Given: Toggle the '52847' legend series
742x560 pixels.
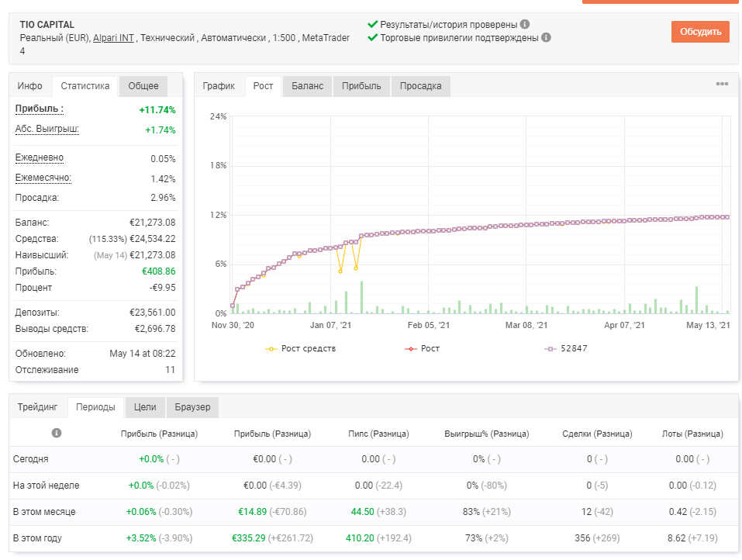Looking at the screenshot, I should 566,348.
